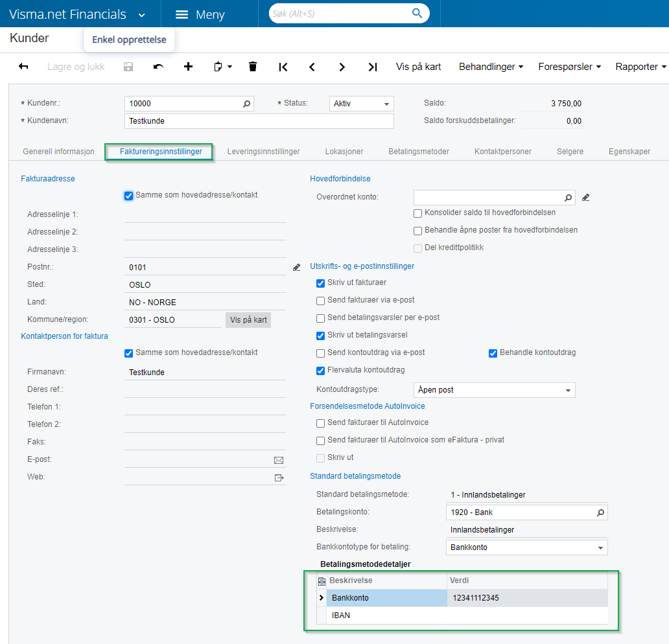Click lookup icon in Betalingskonto field
669x644 pixels.
pyautogui.click(x=600, y=512)
